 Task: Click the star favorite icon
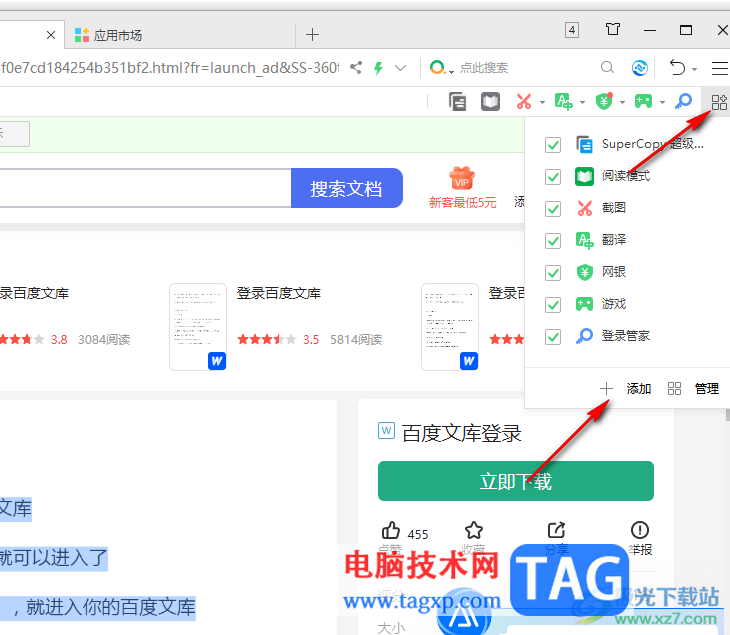click(x=474, y=530)
